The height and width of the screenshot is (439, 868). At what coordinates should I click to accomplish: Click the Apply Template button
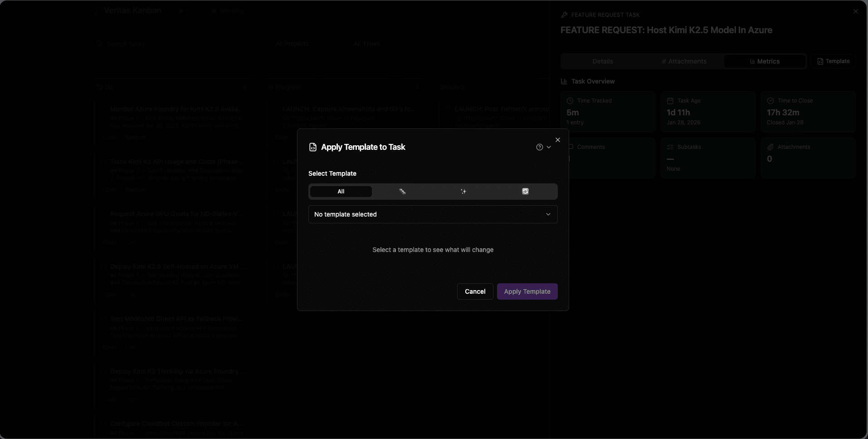coord(527,291)
